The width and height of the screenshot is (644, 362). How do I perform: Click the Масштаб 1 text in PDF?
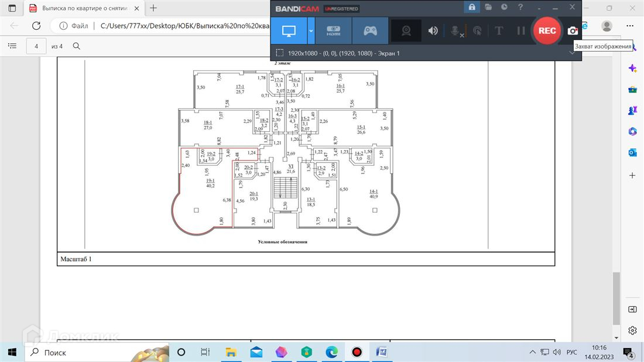point(76,259)
